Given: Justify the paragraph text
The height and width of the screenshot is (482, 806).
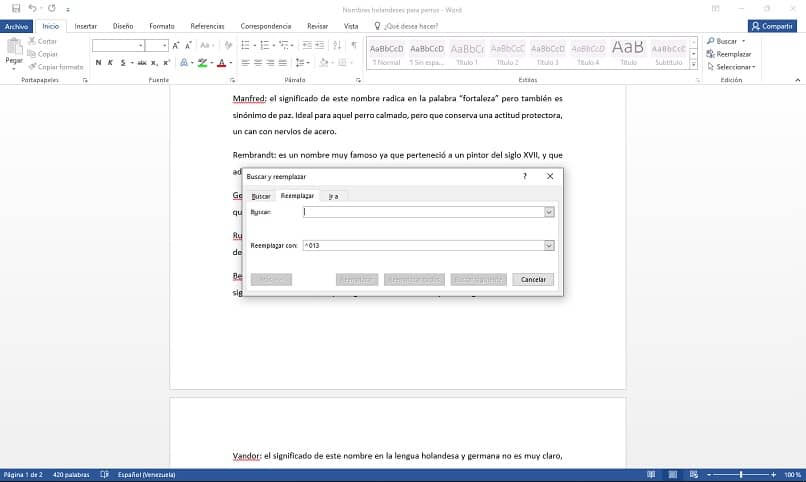Looking at the screenshot, I should coord(282,63).
